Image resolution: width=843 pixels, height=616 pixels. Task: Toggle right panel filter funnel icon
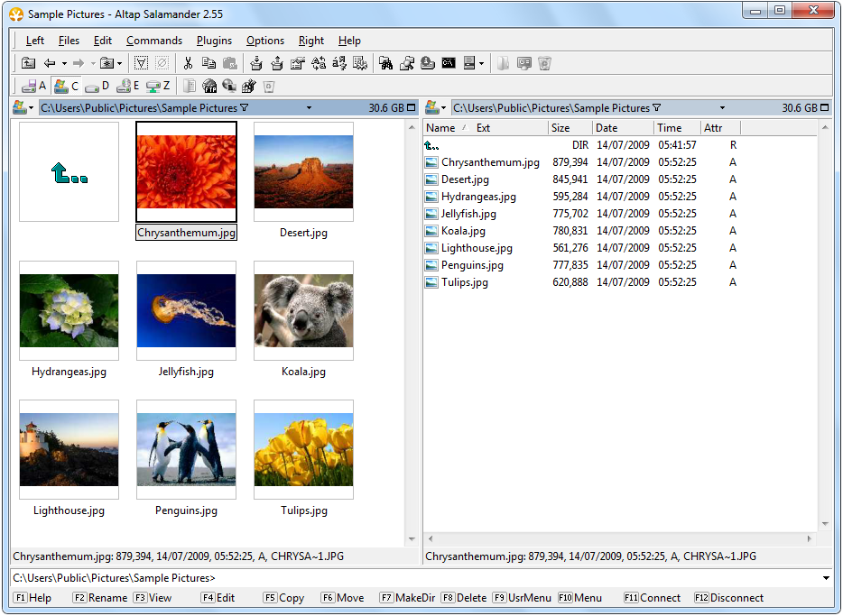pos(657,108)
